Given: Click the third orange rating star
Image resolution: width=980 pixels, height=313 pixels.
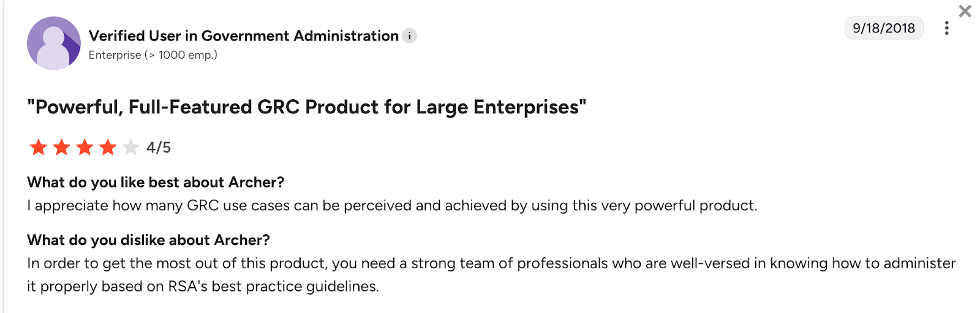Looking at the screenshot, I should tap(85, 147).
